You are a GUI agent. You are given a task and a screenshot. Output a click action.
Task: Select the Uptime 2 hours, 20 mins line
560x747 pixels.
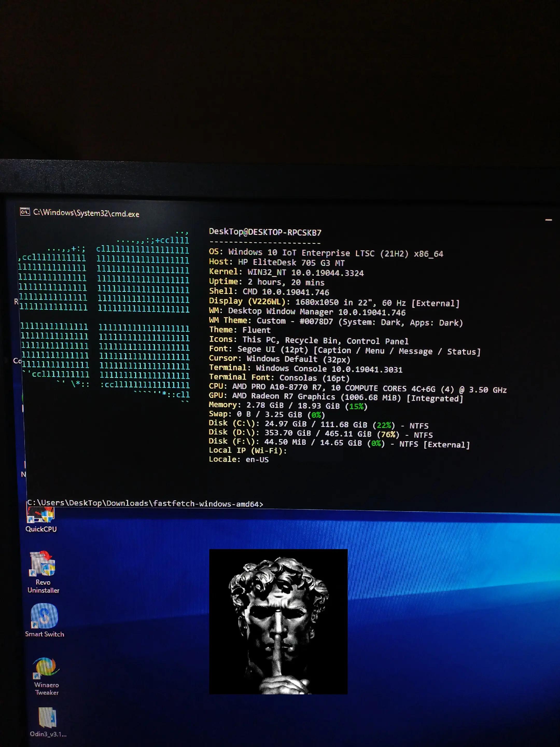[267, 282]
